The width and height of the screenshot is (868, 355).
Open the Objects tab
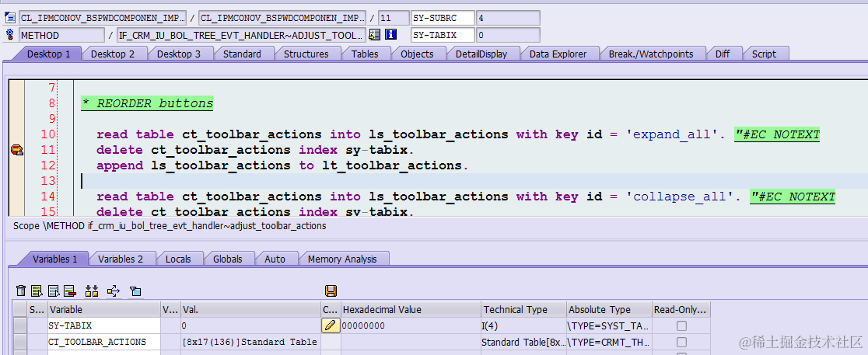[417, 54]
